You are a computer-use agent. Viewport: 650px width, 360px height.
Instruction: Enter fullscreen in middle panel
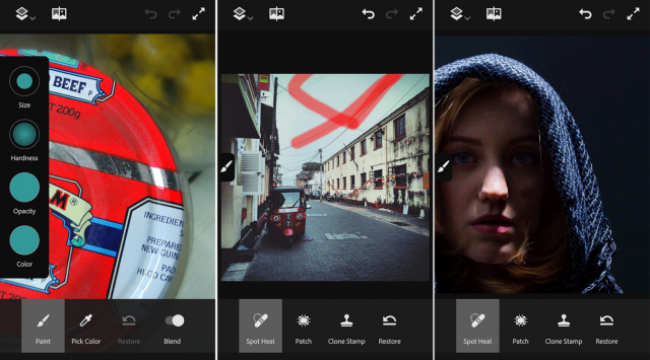pos(416,14)
